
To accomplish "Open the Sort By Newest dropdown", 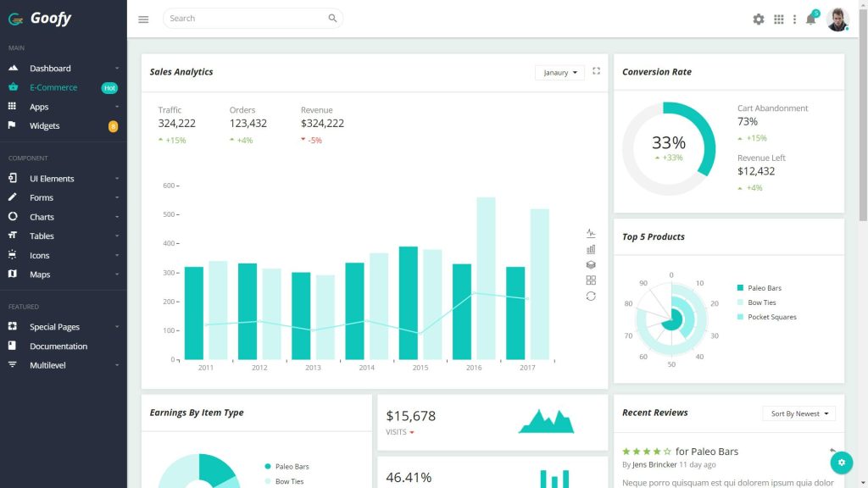I will [x=798, y=413].
